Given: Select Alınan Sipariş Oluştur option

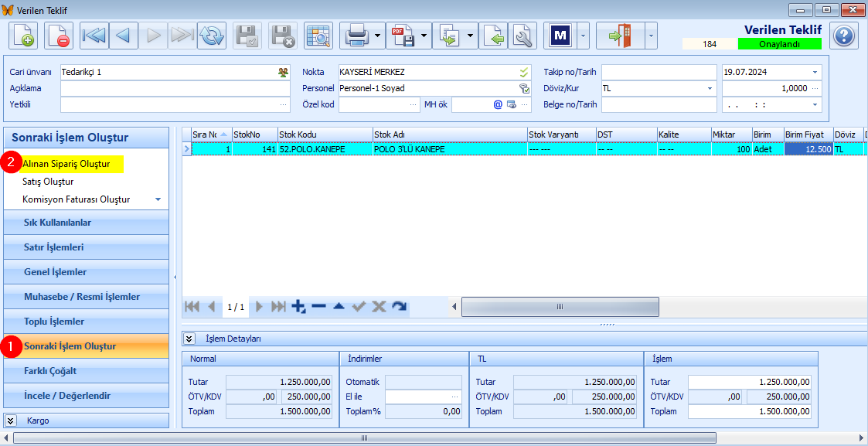Looking at the screenshot, I should 66,164.
